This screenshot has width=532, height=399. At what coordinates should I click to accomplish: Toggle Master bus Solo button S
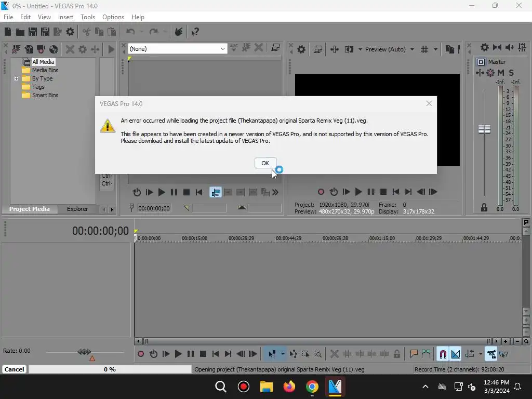point(511,73)
